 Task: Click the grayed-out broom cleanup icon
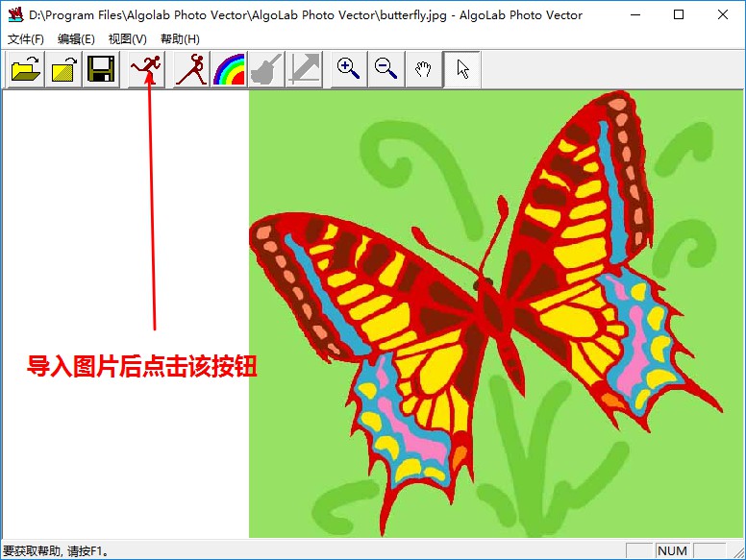point(266,69)
